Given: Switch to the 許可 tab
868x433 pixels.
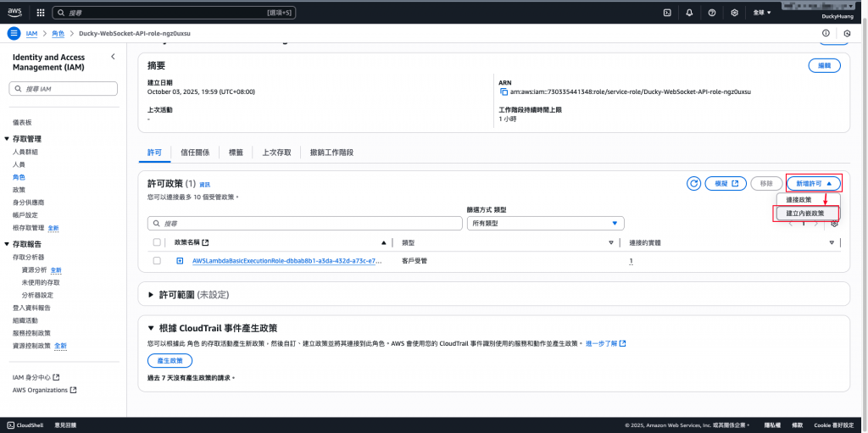Looking at the screenshot, I should click(x=155, y=153).
